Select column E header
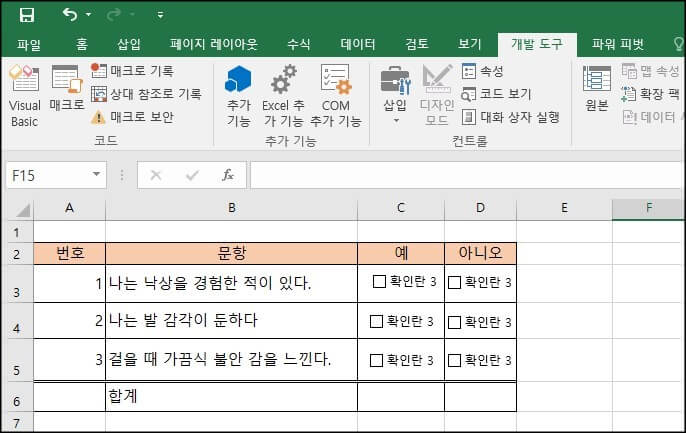This screenshot has width=686, height=433. [x=564, y=209]
